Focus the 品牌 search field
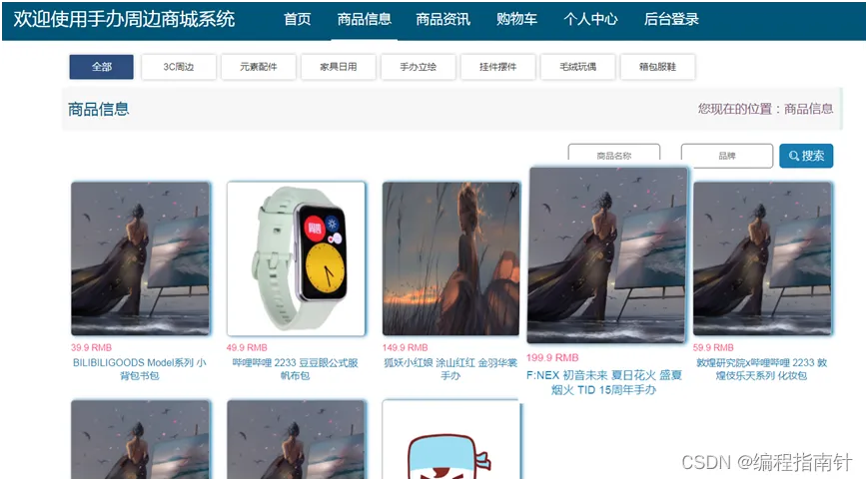 click(727, 156)
